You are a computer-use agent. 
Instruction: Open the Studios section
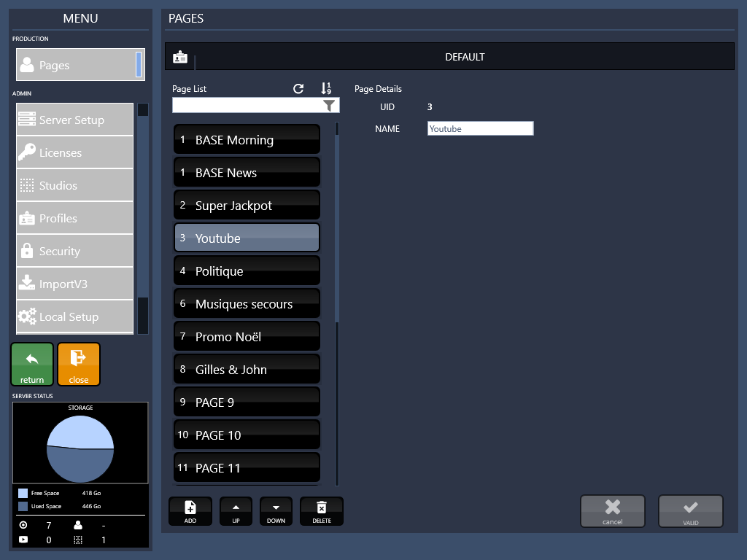(74, 184)
